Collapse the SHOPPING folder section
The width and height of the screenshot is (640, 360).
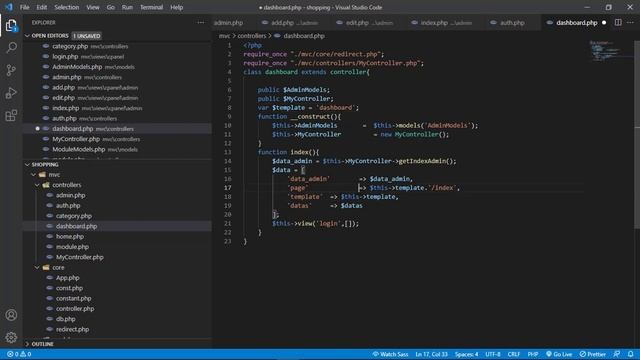click(27, 164)
